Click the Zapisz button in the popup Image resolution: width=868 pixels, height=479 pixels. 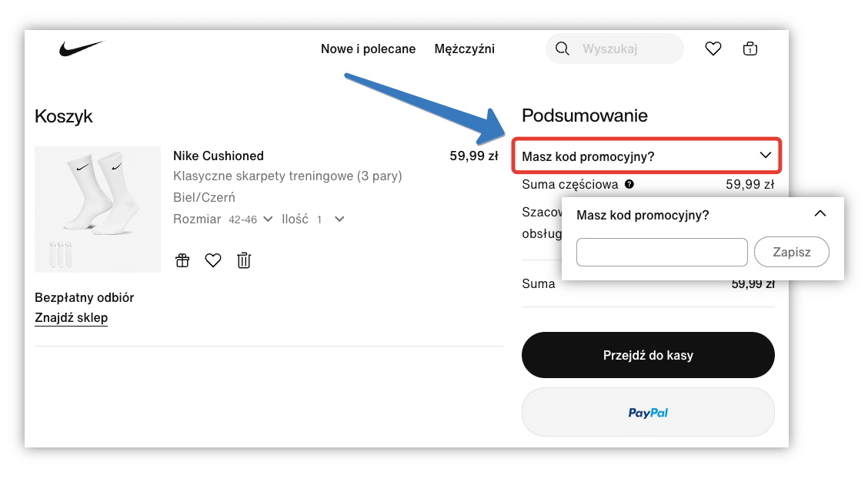pyautogui.click(x=791, y=252)
